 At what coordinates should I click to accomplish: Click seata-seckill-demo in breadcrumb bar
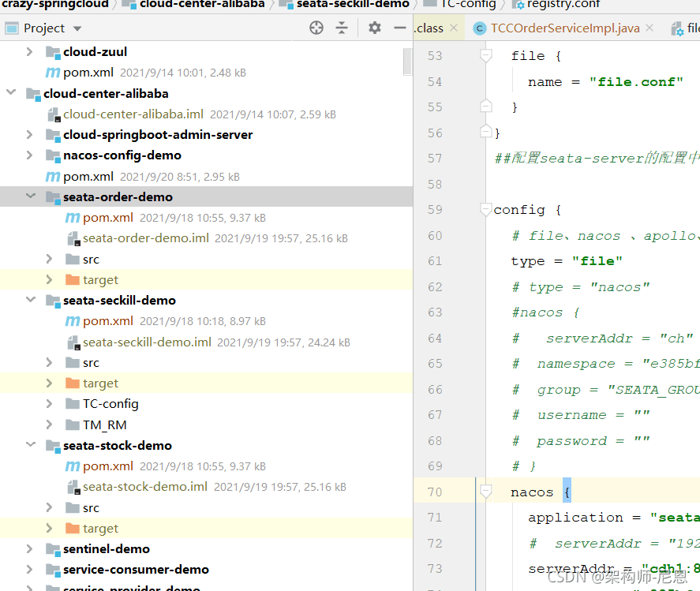coord(353,5)
